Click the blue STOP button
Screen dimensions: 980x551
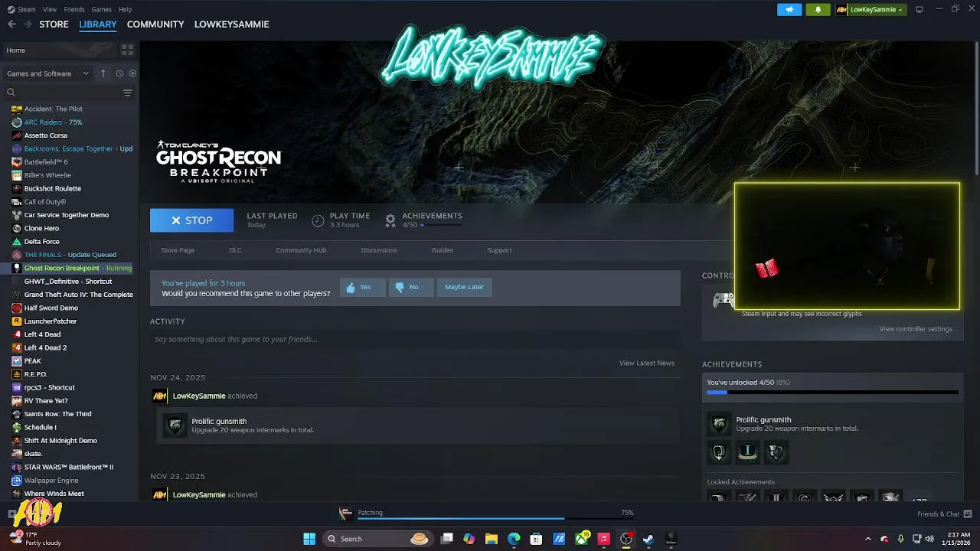click(191, 220)
